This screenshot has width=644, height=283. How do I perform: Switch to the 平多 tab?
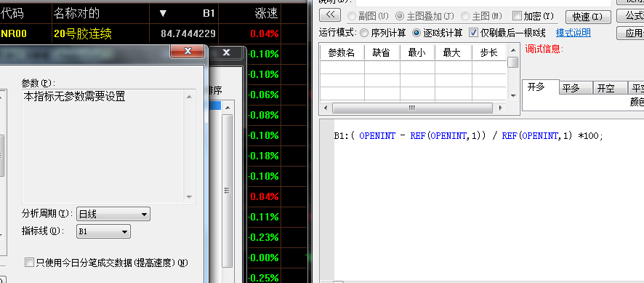pos(576,88)
